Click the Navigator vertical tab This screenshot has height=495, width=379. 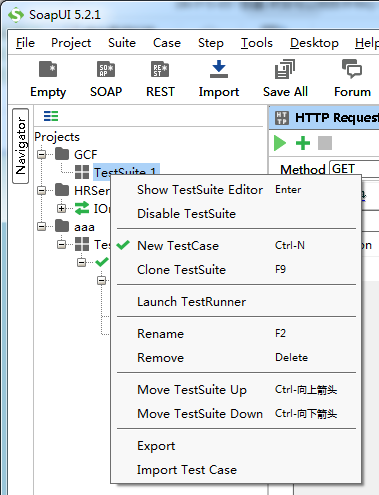tap(20, 146)
